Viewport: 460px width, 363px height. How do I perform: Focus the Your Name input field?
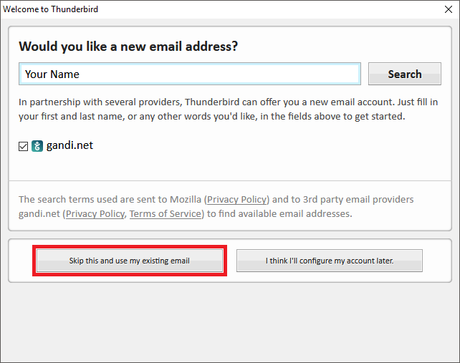coord(190,74)
